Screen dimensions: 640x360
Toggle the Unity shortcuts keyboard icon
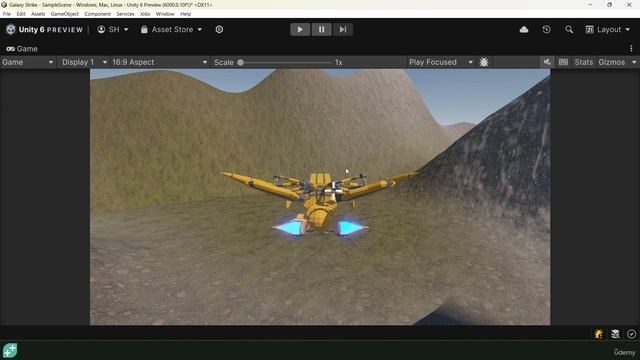pos(563,62)
